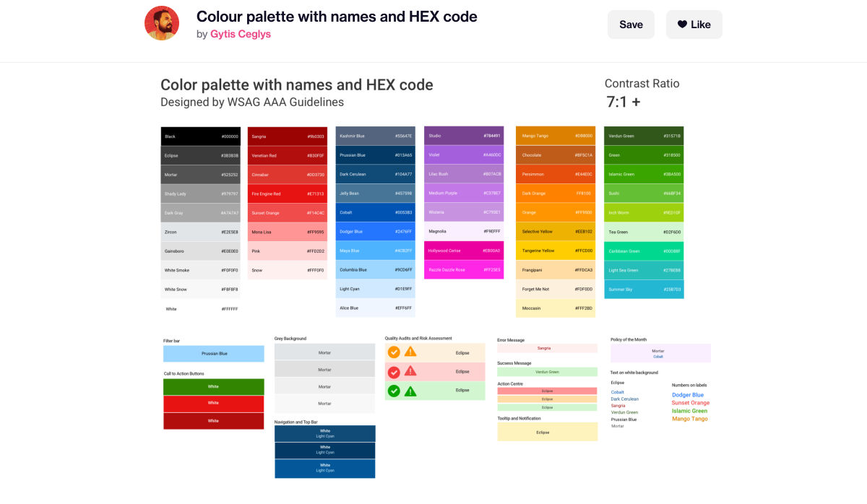Choose the Columbia Blue swatch

376,269
